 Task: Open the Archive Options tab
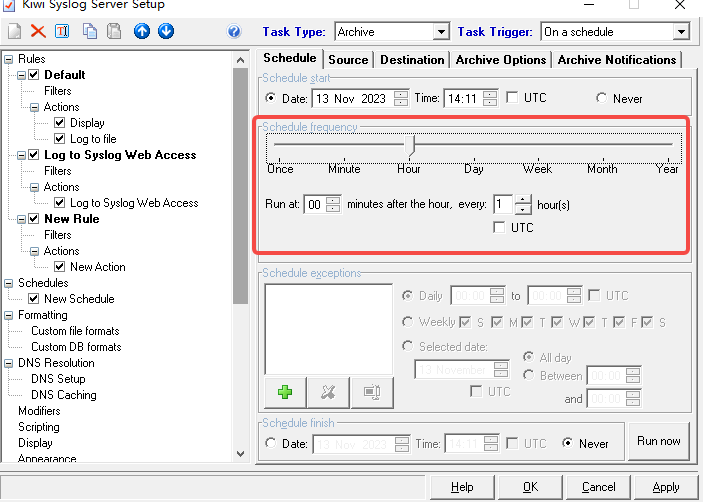[x=501, y=60]
